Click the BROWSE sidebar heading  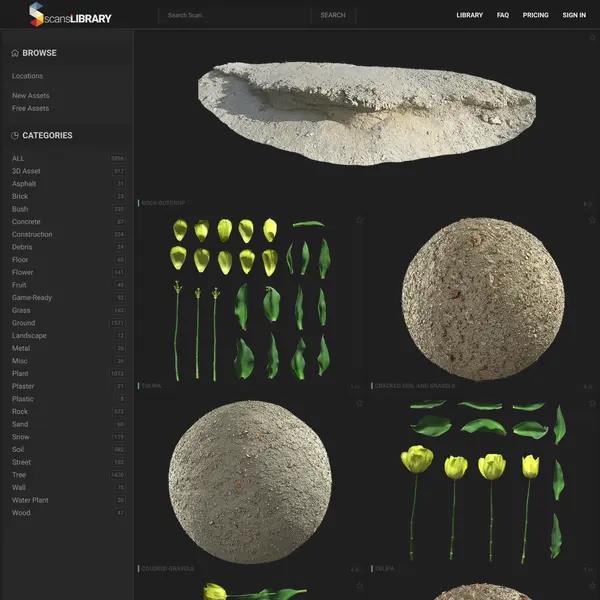coord(39,53)
